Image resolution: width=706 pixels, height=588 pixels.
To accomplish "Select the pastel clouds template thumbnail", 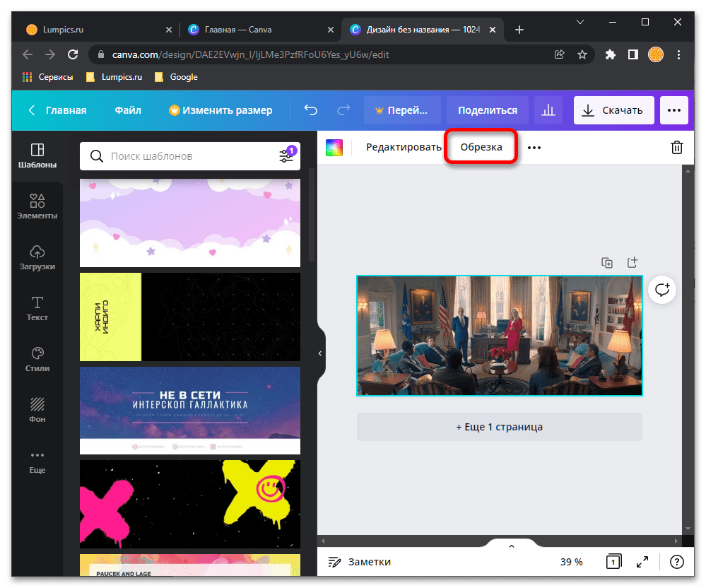I will tap(189, 223).
